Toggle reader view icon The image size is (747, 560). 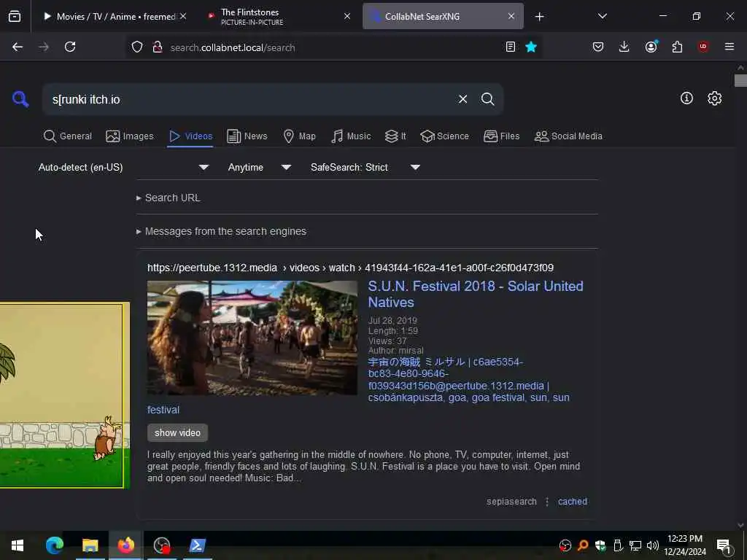(510, 47)
